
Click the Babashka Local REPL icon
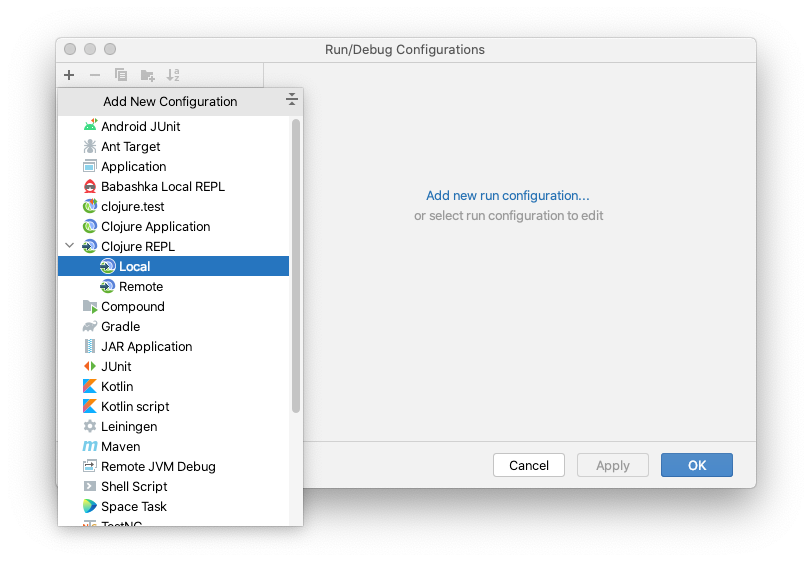90,186
